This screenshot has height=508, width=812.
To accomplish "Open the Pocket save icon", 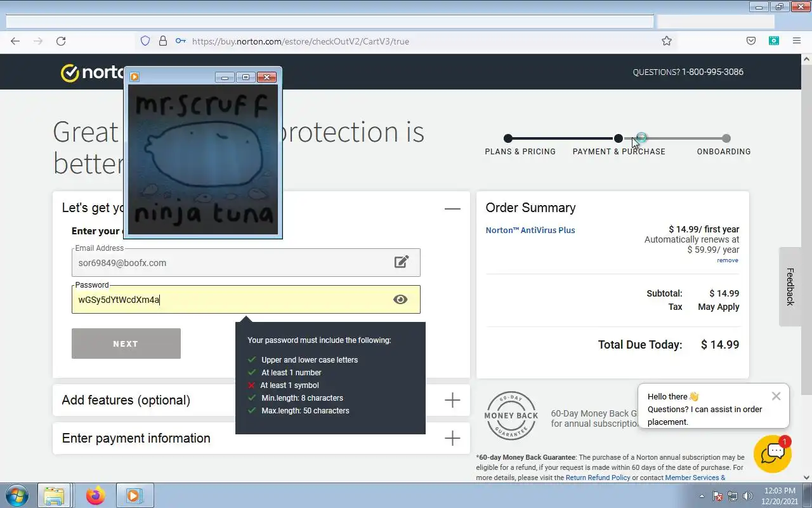I will pos(751,41).
